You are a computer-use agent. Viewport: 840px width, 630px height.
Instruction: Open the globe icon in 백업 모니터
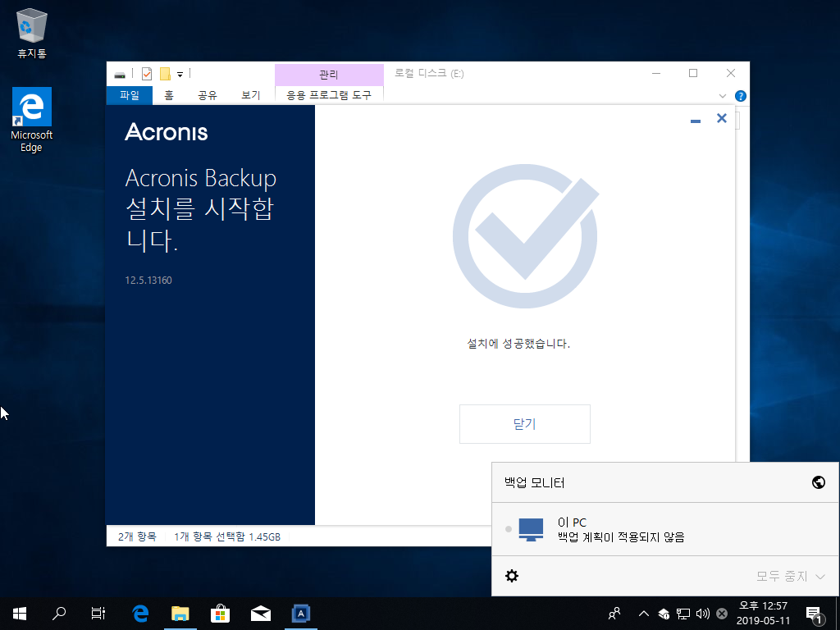[x=818, y=482]
